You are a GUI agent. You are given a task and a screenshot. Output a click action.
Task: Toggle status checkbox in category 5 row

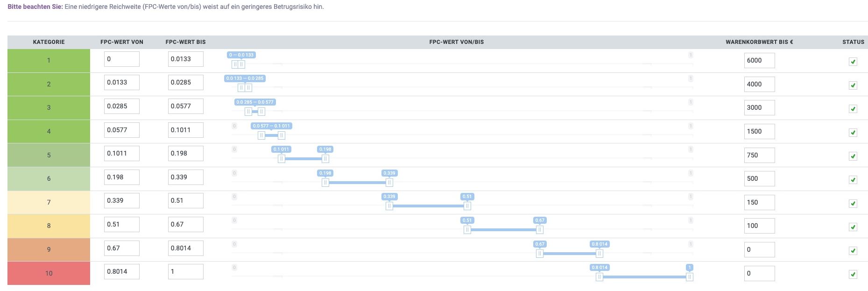(853, 156)
